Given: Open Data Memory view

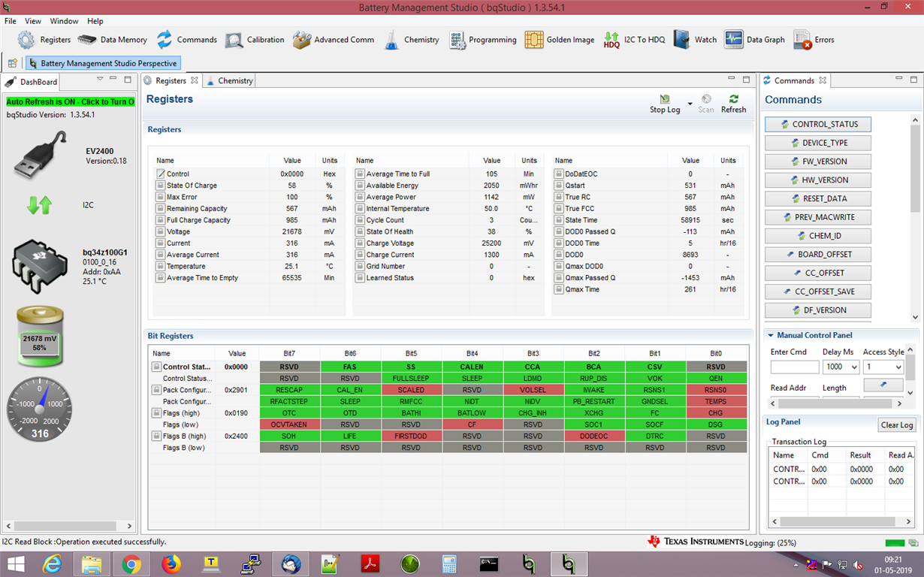Looking at the screenshot, I should (112, 40).
